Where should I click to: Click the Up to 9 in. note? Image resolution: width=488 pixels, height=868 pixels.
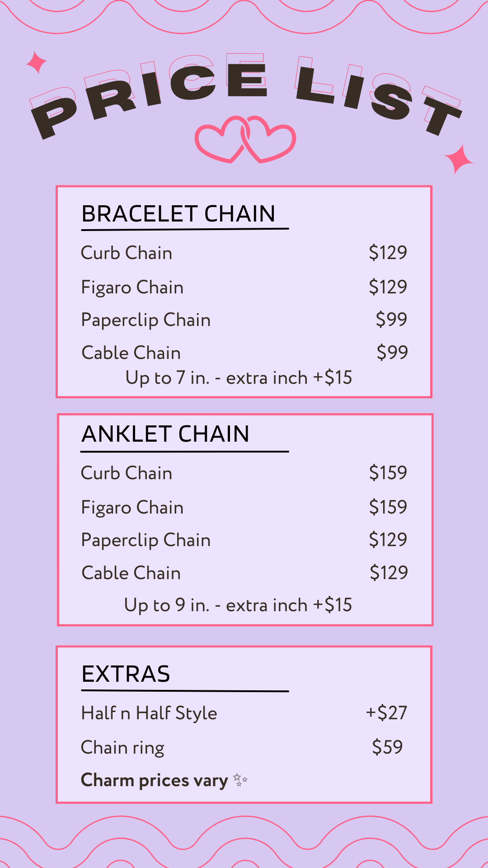(x=238, y=605)
